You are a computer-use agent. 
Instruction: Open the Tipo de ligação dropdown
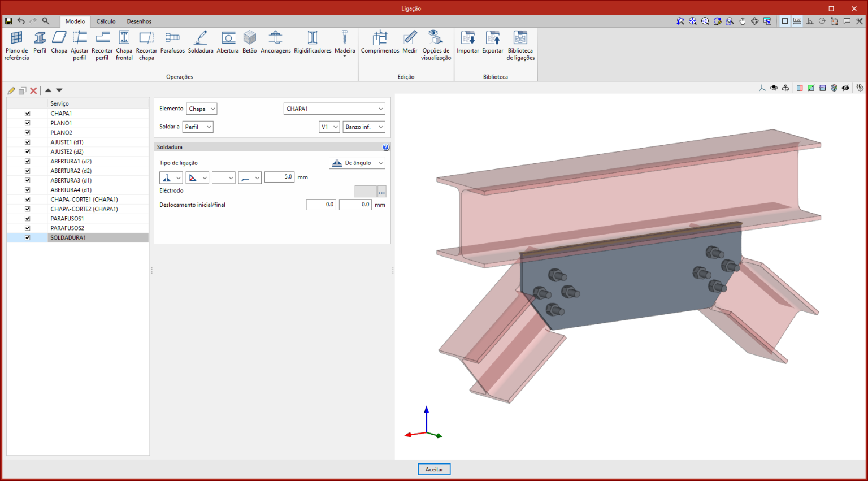(x=357, y=163)
